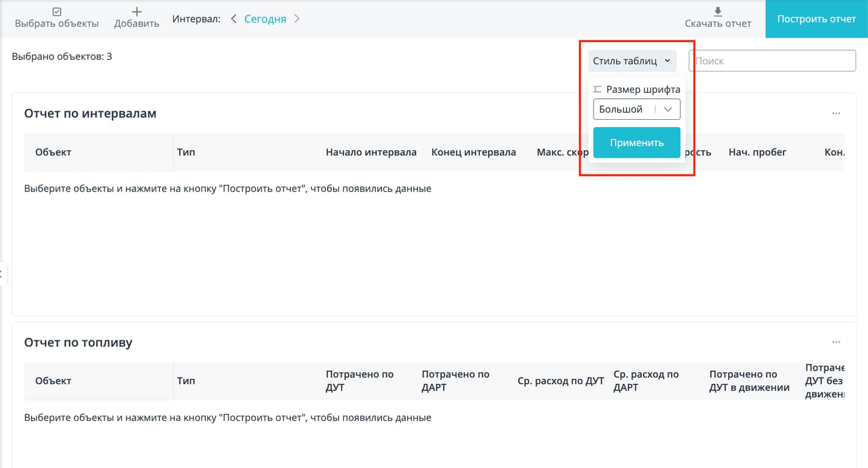This screenshot has width=868, height=468.
Task: Open three-dot menu of interval report
Action: click(x=836, y=113)
